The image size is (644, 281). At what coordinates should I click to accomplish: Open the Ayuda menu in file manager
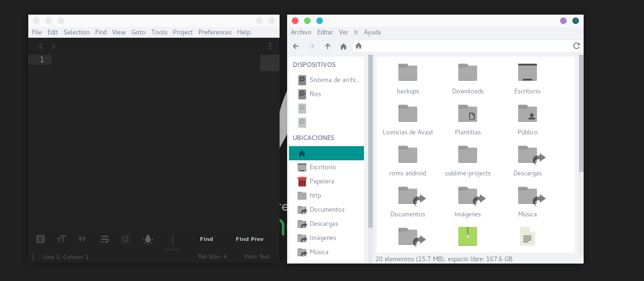(372, 32)
